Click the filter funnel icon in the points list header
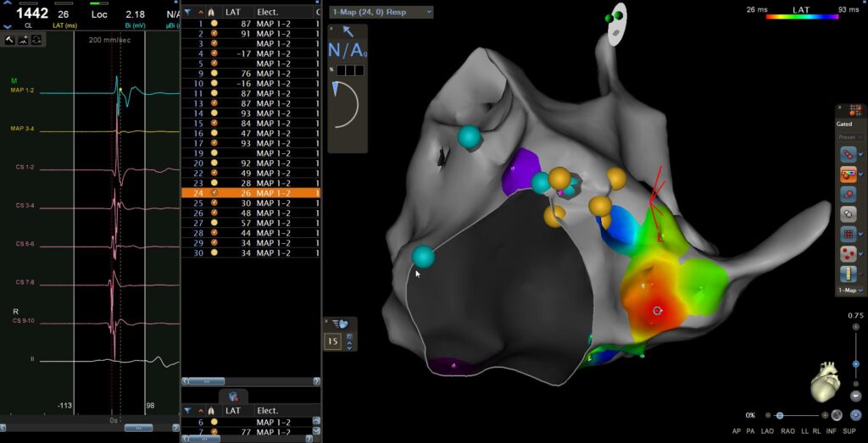Screen dimensions: 868x443 click(x=187, y=12)
